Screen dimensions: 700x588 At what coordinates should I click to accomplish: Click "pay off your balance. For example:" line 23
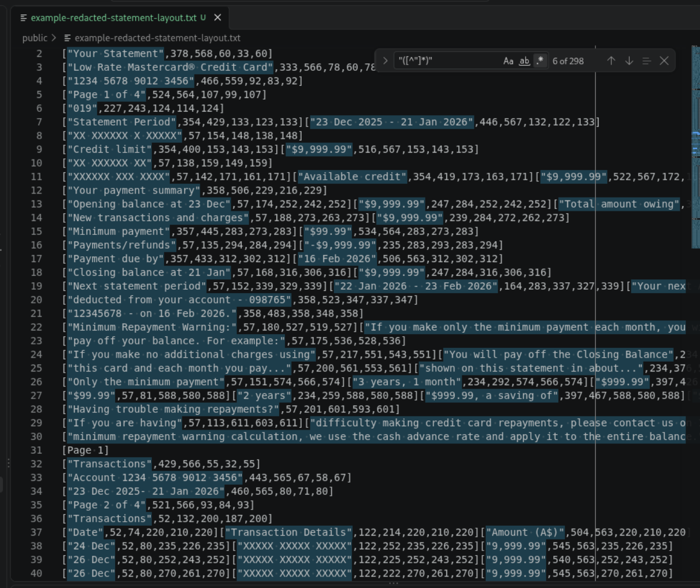tap(177, 341)
